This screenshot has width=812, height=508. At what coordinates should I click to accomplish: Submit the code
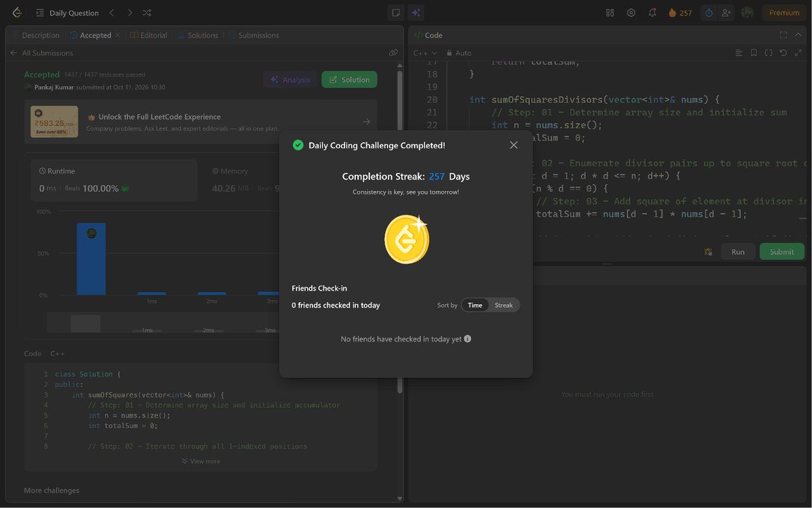coord(782,251)
